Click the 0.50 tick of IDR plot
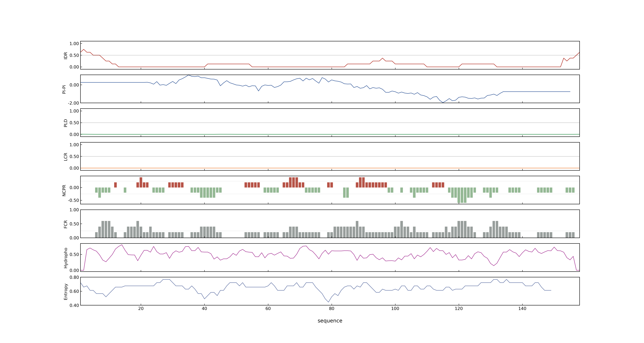The width and height of the screenshot is (644, 343). [74, 55]
